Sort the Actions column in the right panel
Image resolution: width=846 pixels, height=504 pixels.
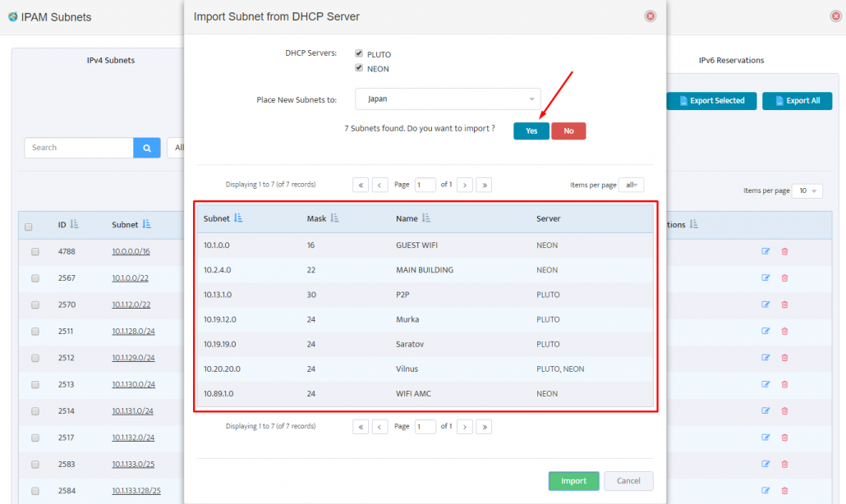694,224
